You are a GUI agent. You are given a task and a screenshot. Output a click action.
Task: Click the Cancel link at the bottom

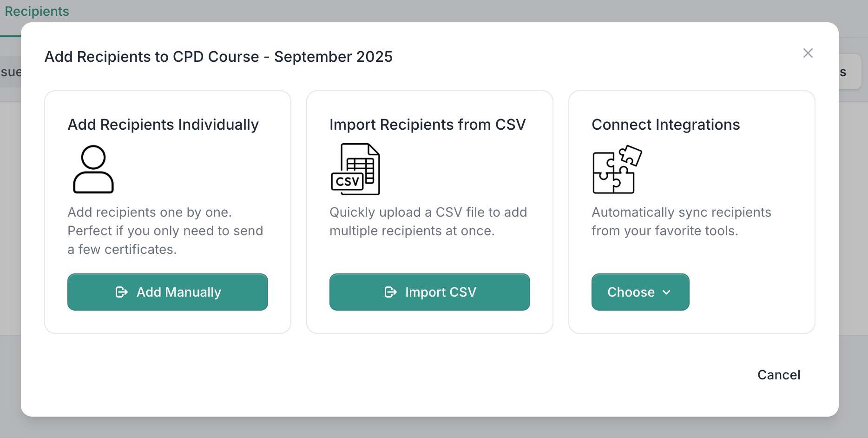point(779,375)
